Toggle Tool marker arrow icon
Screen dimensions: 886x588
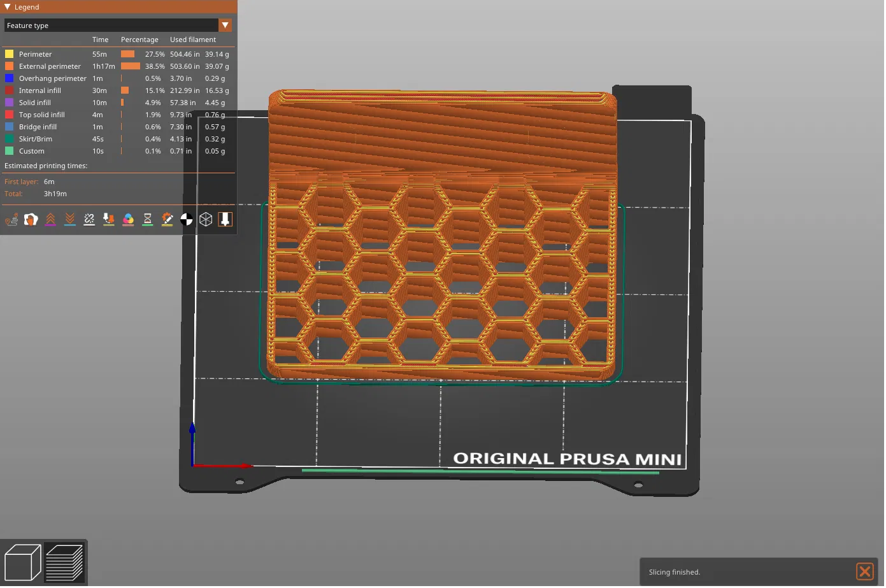coord(225,220)
